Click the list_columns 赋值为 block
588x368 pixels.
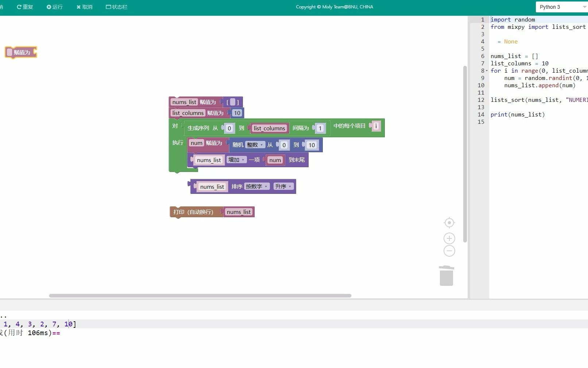pos(215,113)
